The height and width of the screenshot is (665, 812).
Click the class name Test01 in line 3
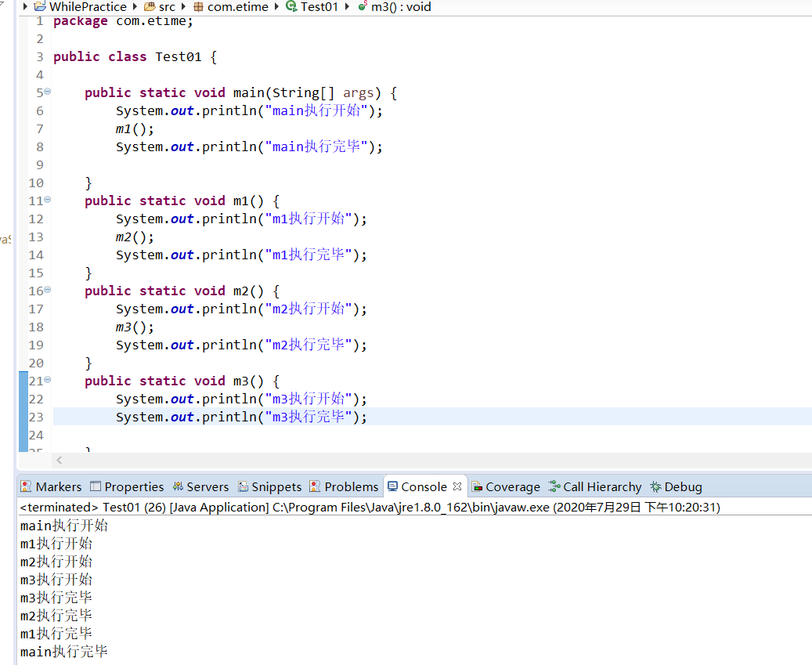coord(179,56)
